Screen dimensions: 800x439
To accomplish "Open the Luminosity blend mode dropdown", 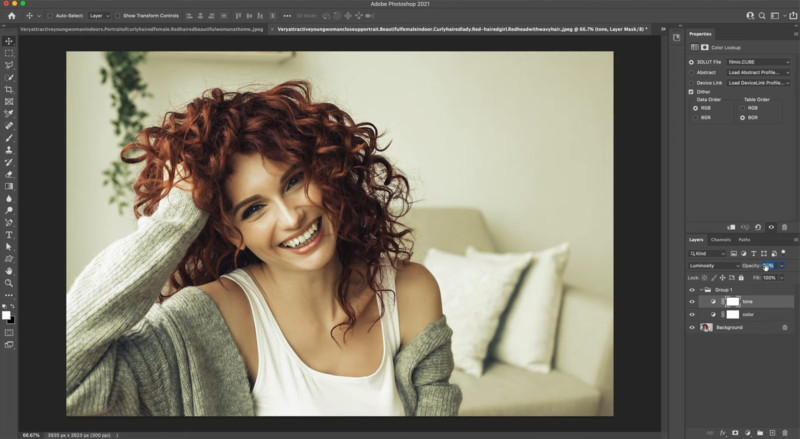I will click(712, 266).
